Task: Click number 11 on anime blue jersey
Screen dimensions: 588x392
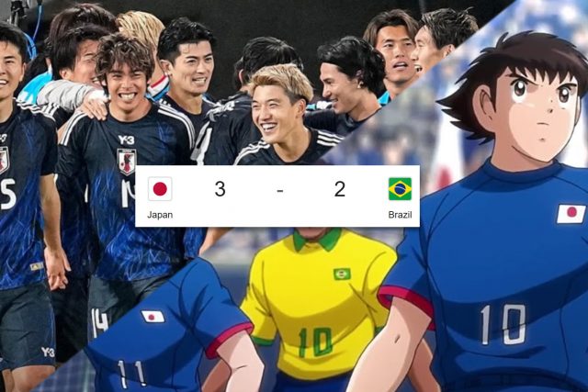Action: tap(131, 374)
